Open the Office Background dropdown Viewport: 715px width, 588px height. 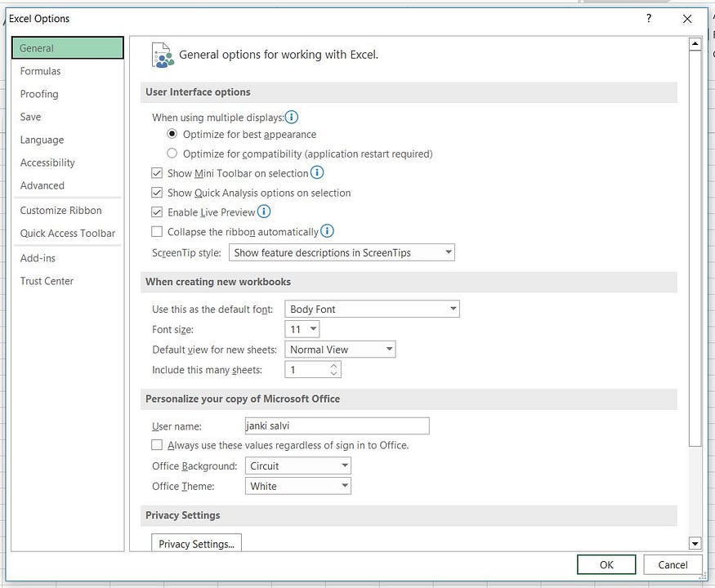point(298,465)
